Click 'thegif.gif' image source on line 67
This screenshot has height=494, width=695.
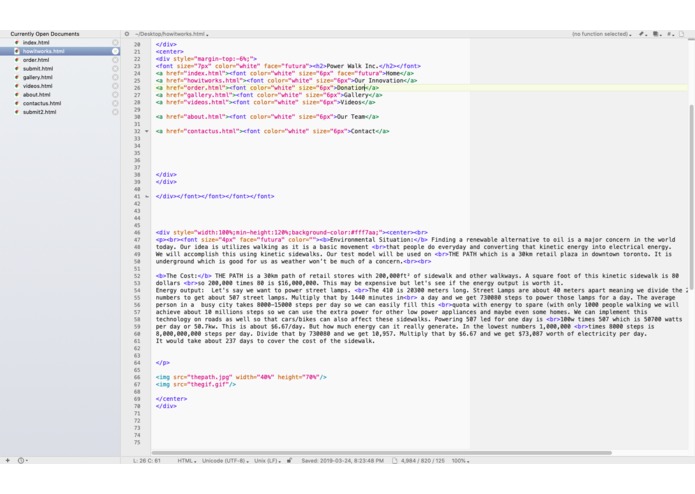click(x=207, y=385)
